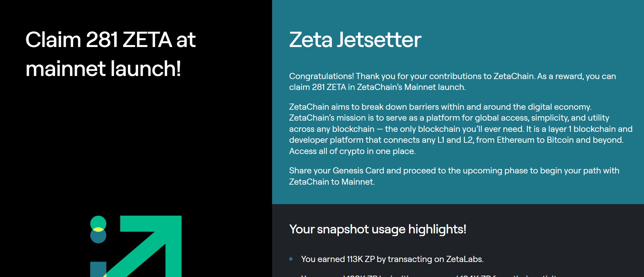Click the partially visible second highlight line

[x=429, y=275]
